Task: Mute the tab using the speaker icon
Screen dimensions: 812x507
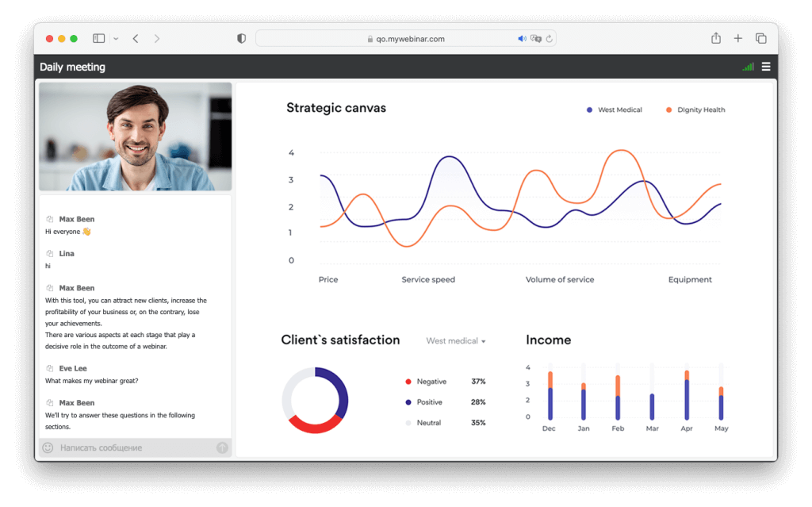Action: point(522,38)
